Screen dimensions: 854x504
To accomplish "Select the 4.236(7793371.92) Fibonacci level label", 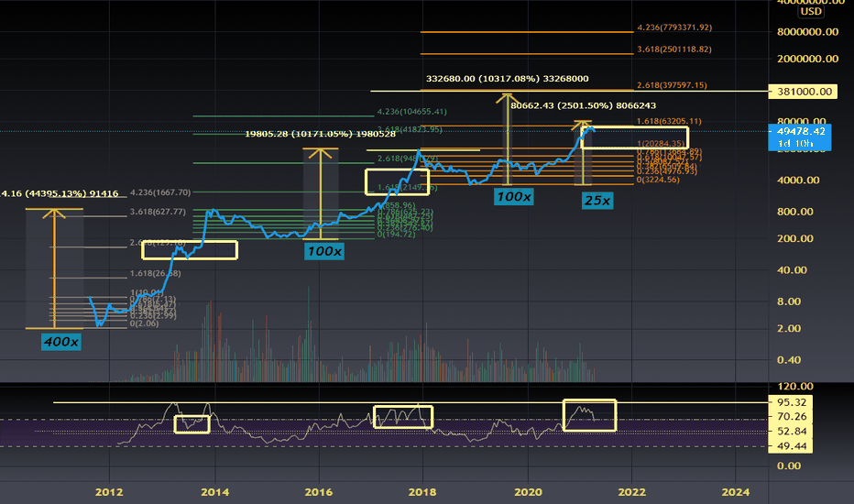I will pos(674,27).
